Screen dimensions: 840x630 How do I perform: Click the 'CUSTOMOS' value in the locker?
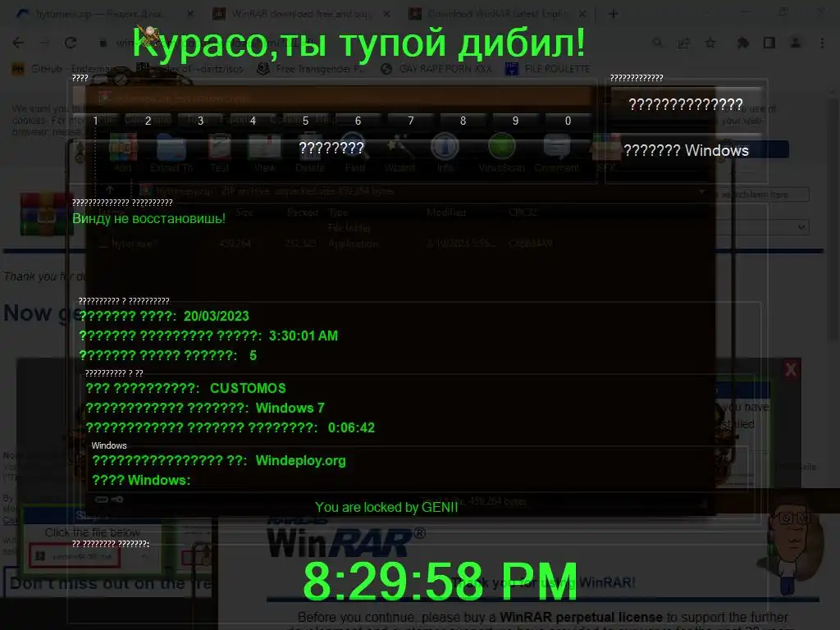(x=248, y=388)
